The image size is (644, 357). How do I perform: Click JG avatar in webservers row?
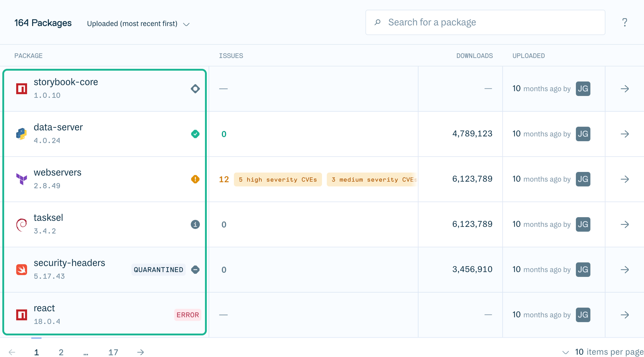click(x=583, y=179)
